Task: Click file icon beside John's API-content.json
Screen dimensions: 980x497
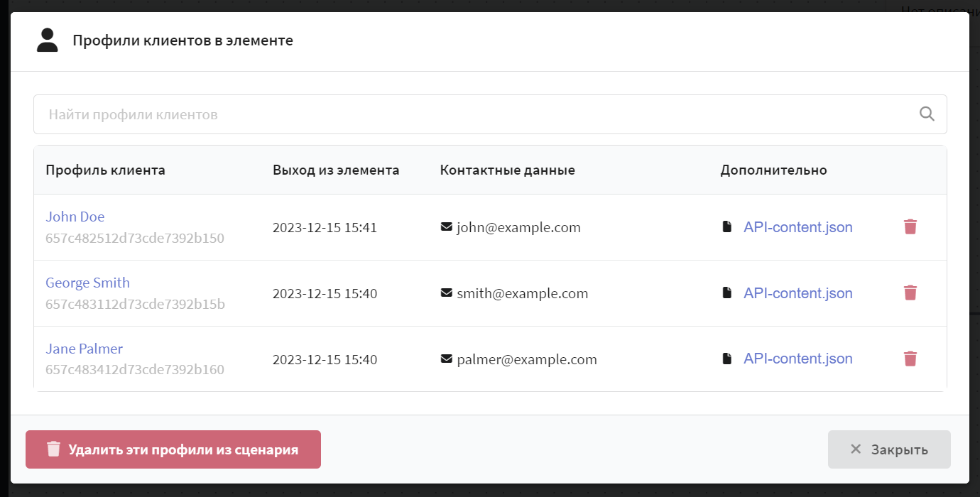Action: pos(726,227)
